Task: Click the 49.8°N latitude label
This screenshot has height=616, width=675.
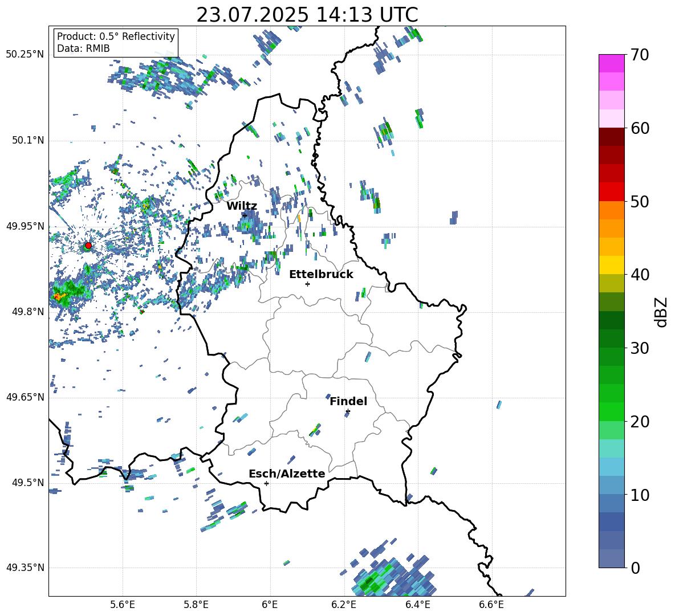Action: tap(27, 312)
